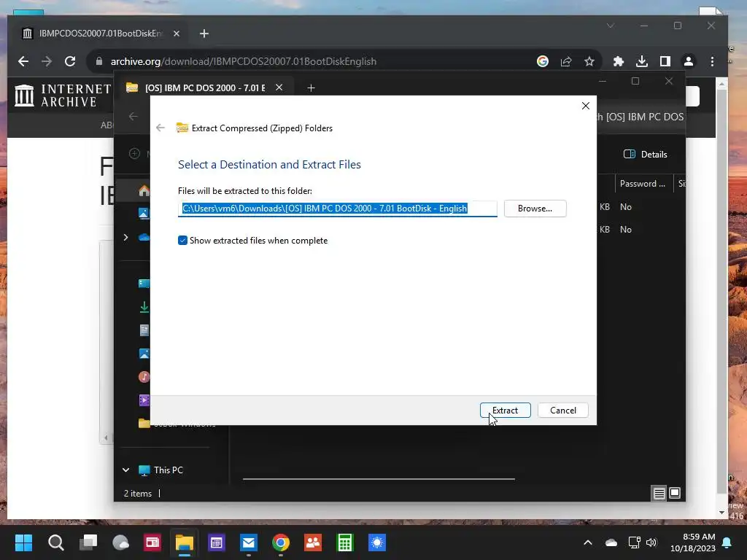Select the [OS] IBM PC DOS Explorer tab

[x=205, y=87]
